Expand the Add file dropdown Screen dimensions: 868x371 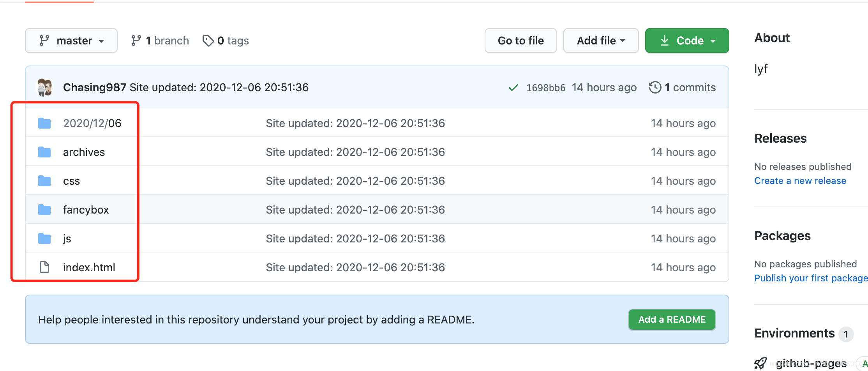click(x=601, y=41)
